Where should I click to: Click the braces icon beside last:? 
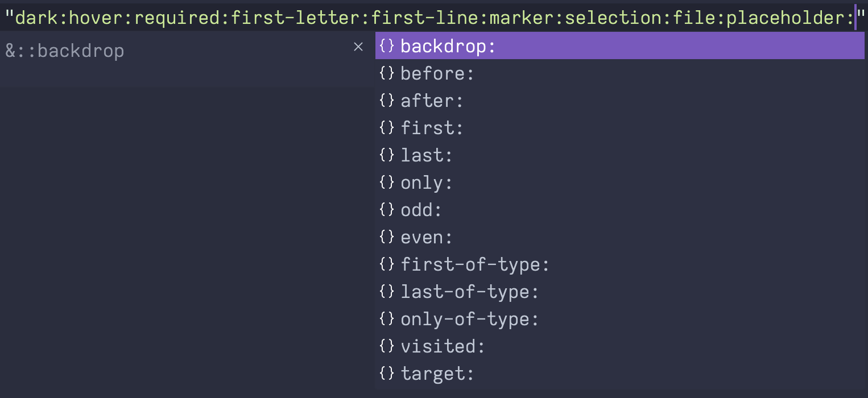pos(387,155)
